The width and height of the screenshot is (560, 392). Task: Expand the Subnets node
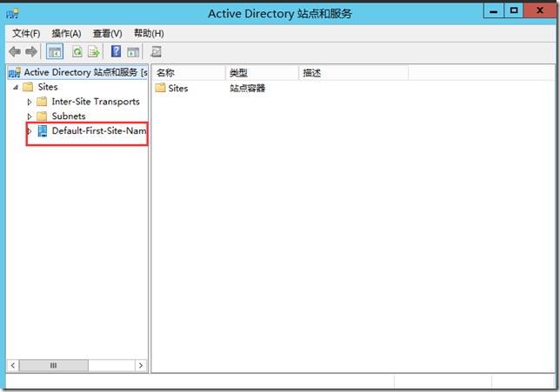[30, 116]
